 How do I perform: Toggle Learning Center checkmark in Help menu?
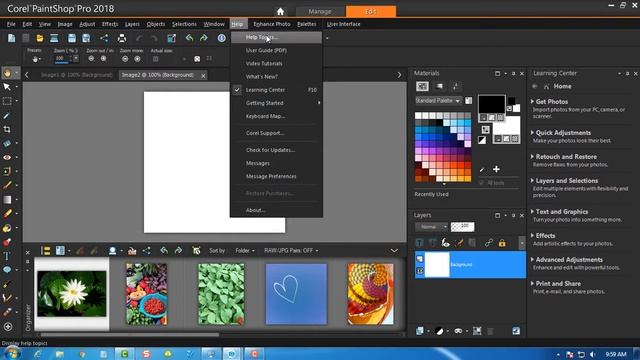(237, 90)
